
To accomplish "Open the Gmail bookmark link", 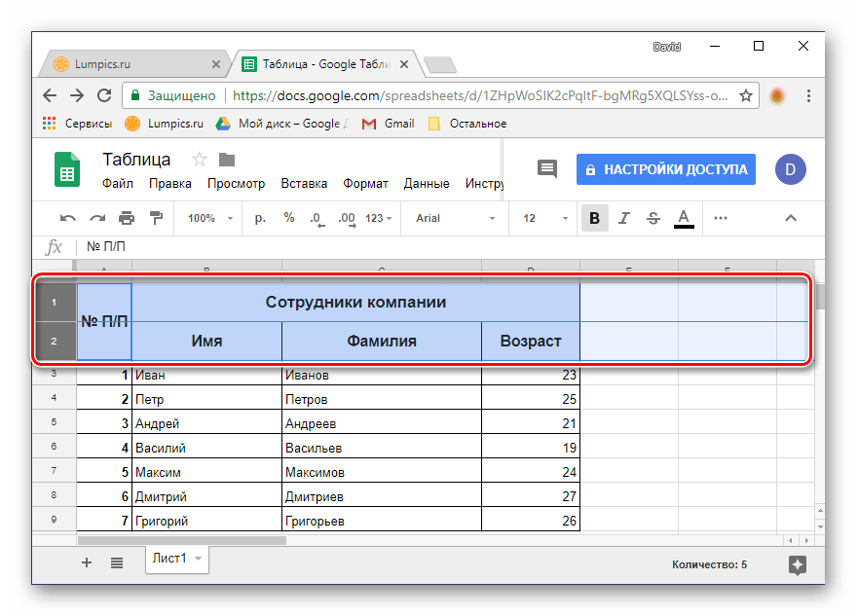I will click(x=390, y=124).
